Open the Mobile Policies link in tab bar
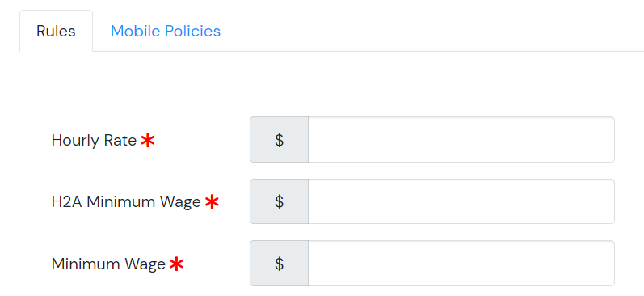The width and height of the screenshot is (644, 296). pyautogui.click(x=166, y=31)
